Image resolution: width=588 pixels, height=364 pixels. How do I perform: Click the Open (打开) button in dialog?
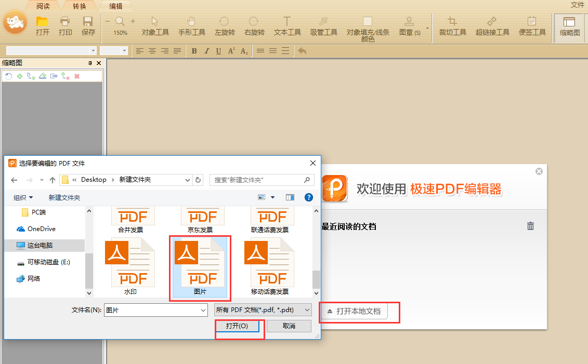(x=237, y=326)
